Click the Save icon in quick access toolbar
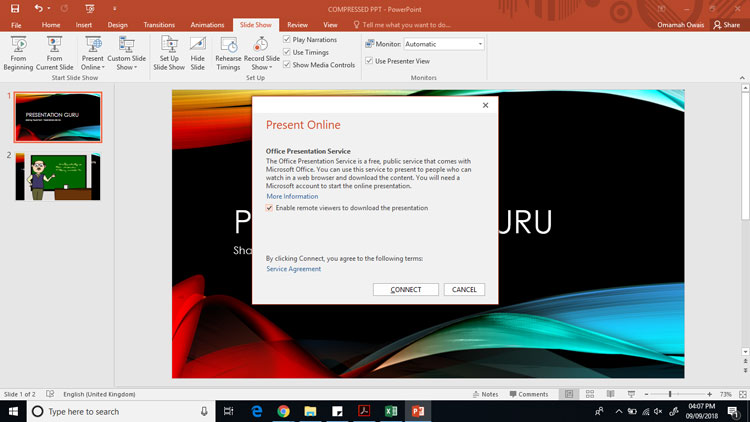 pyautogui.click(x=15, y=9)
